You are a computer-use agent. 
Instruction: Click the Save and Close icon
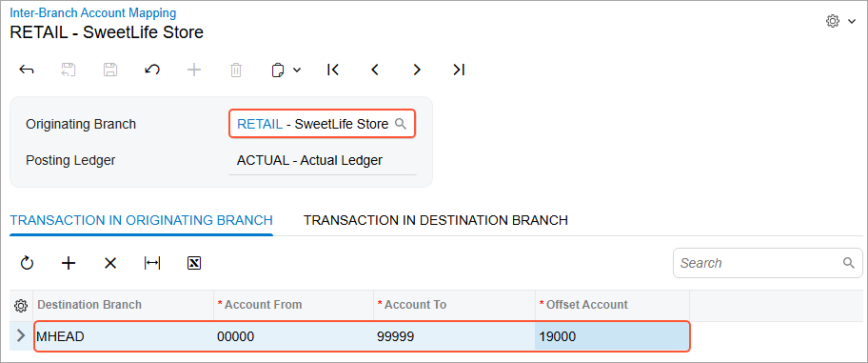point(69,70)
